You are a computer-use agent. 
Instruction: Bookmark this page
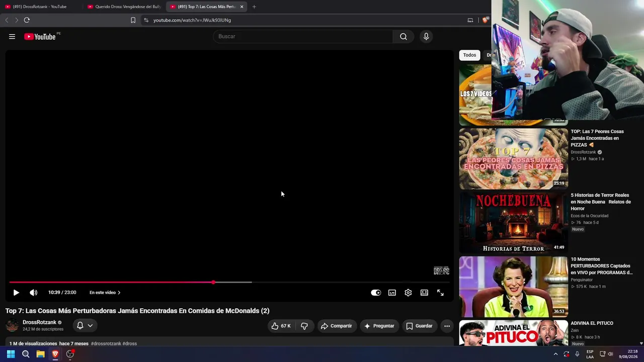pyautogui.click(x=133, y=20)
